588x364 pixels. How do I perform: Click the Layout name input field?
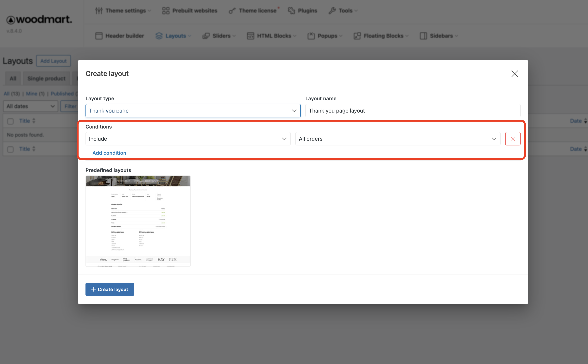click(413, 111)
